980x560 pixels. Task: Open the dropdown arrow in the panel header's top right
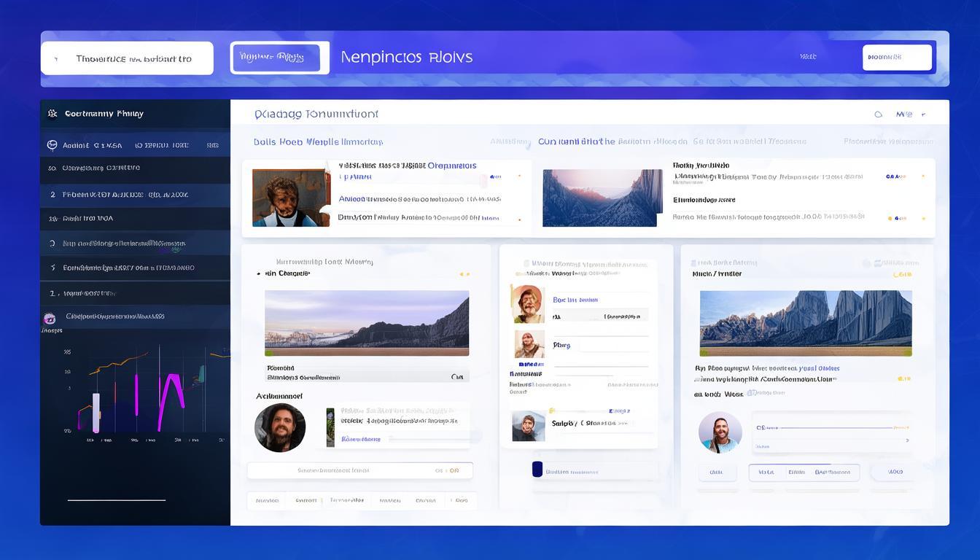point(923,114)
